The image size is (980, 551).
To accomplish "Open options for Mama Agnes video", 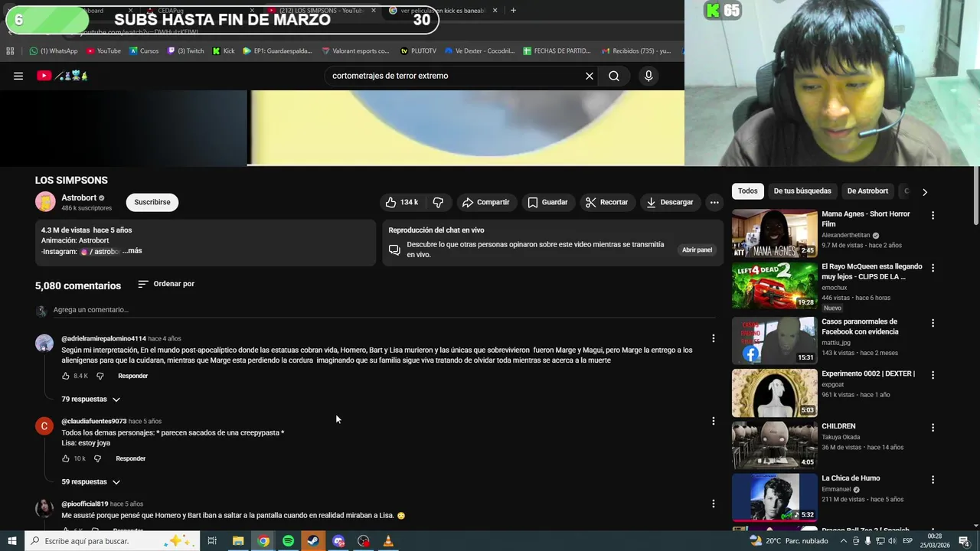I will point(933,215).
